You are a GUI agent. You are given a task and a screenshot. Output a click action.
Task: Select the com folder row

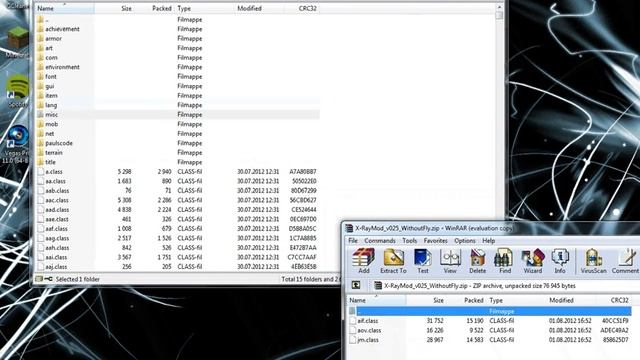click(x=178, y=58)
